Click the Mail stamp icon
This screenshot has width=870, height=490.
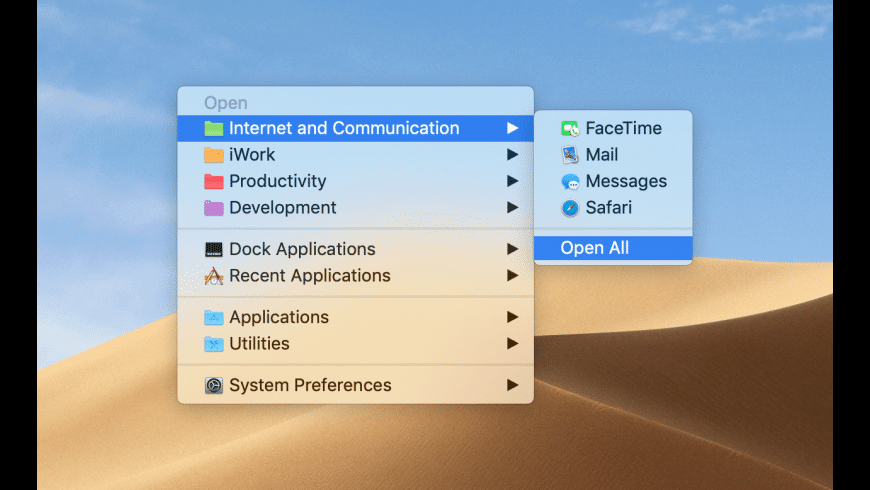coord(570,155)
